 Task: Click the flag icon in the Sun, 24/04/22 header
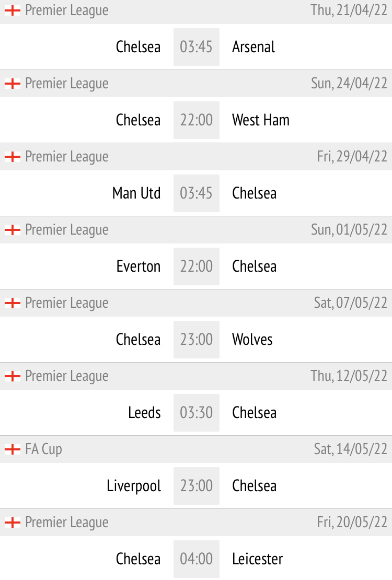click(13, 84)
